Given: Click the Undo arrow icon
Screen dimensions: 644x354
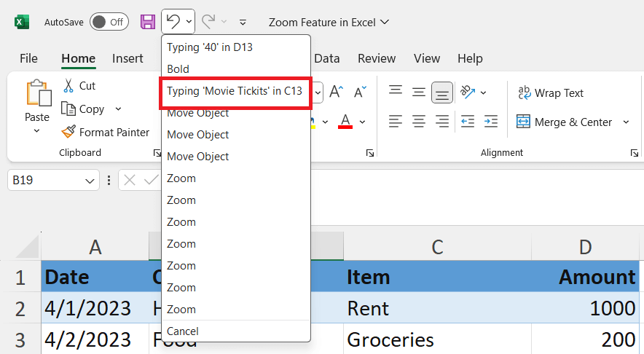Looking at the screenshot, I should [173, 21].
